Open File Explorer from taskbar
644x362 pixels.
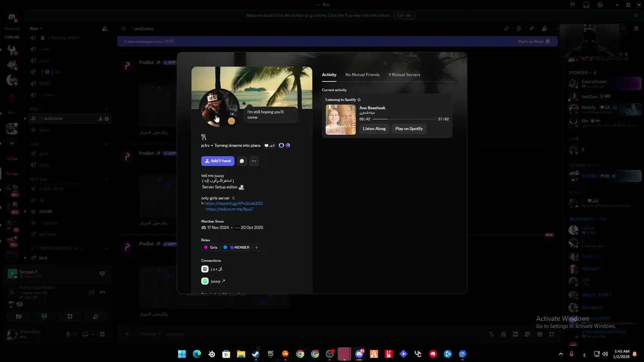[241, 354]
